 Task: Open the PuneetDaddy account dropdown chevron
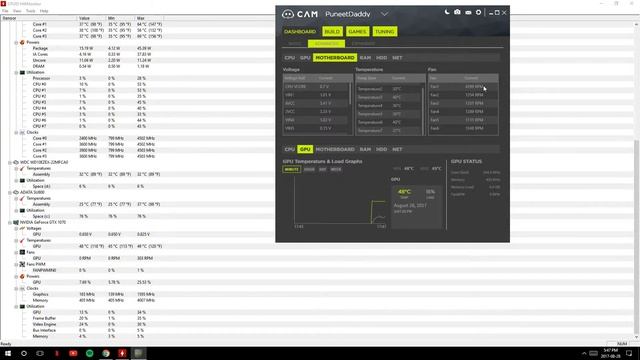(x=384, y=14)
